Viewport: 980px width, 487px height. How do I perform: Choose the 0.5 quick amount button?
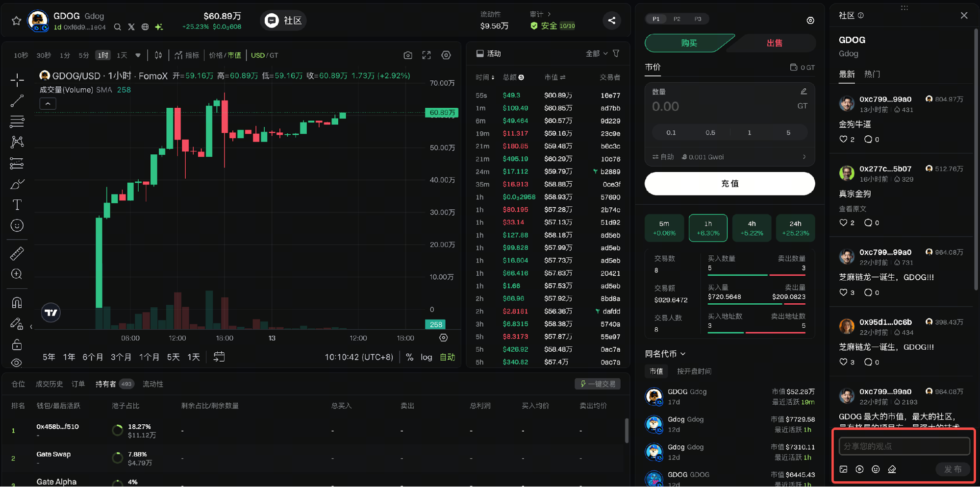tap(710, 133)
